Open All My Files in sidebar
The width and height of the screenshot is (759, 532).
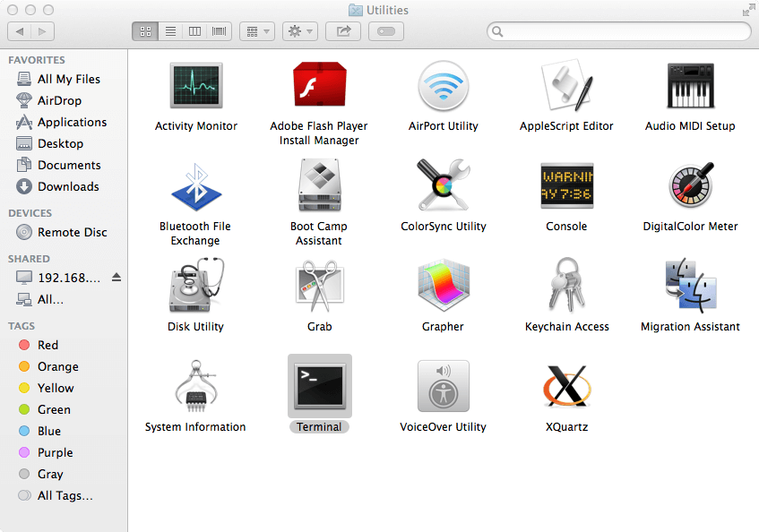tap(64, 79)
